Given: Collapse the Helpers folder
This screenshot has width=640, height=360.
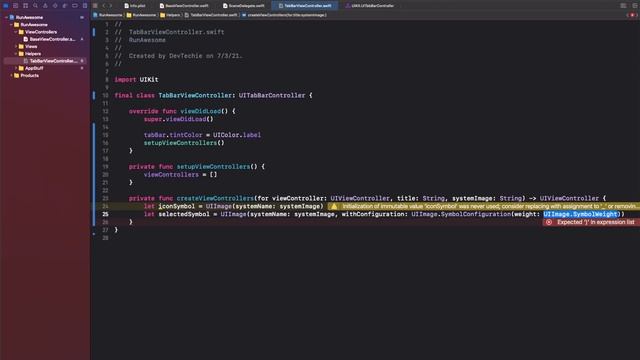Looking at the screenshot, I should [16, 54].
